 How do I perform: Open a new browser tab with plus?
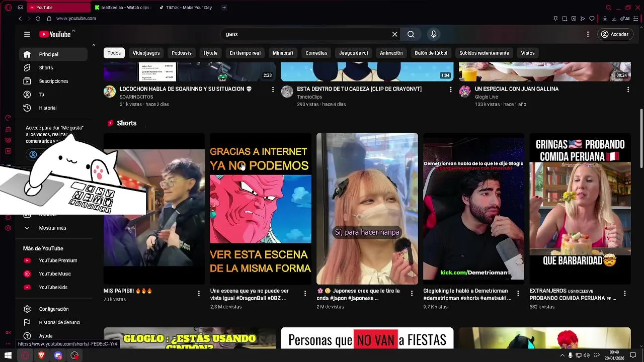pos(224,8)
